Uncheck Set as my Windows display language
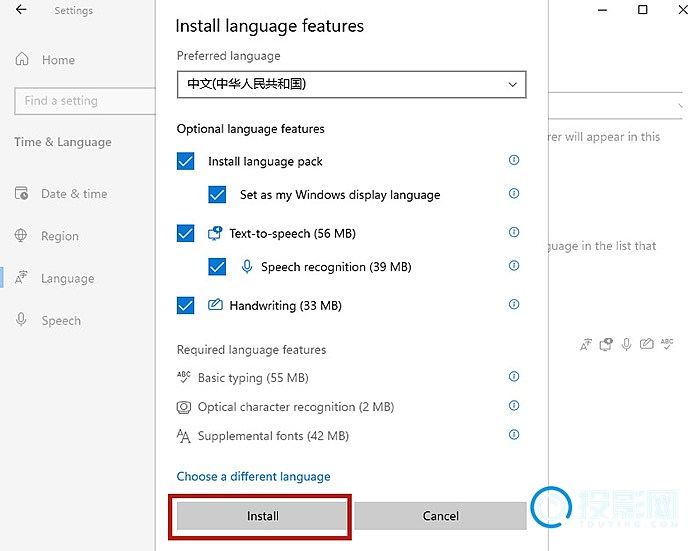 point(218,195)
